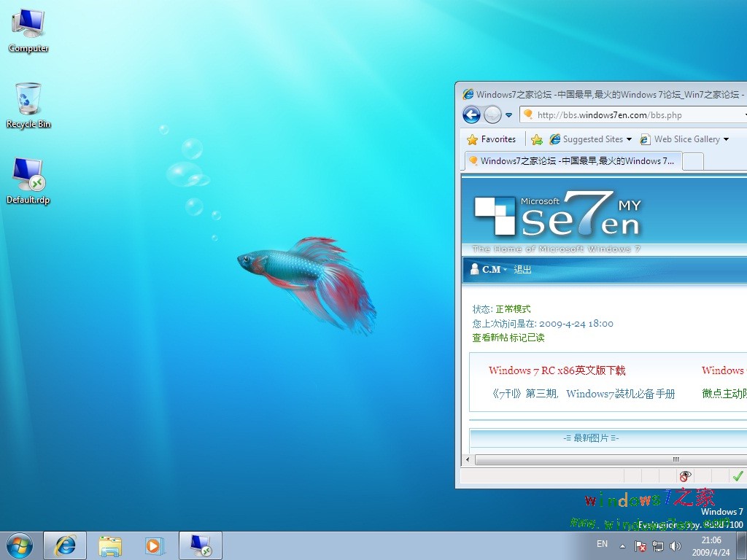This screenshot has width=747, height=560.
Task: Click the 最新图片 section header
Action: click(x=591, y=438)
